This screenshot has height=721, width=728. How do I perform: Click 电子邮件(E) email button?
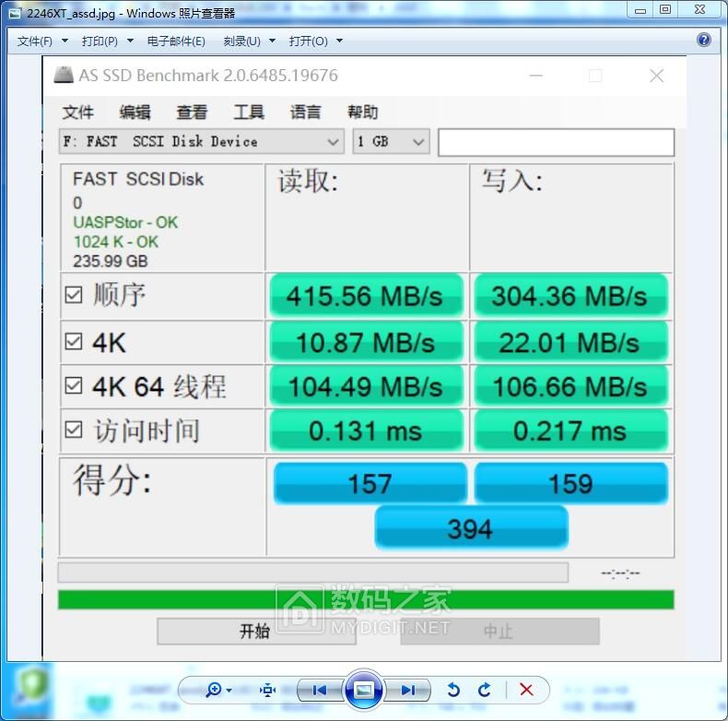pos(176,41)
